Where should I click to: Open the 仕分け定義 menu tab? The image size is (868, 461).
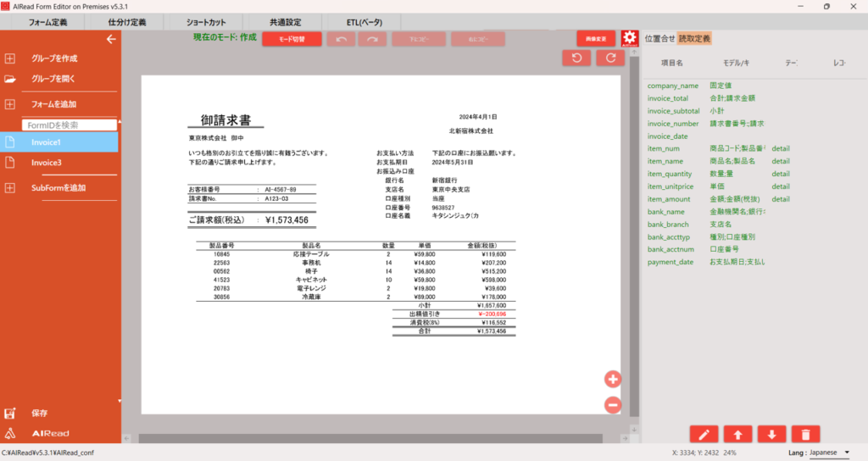pos(127,21)
